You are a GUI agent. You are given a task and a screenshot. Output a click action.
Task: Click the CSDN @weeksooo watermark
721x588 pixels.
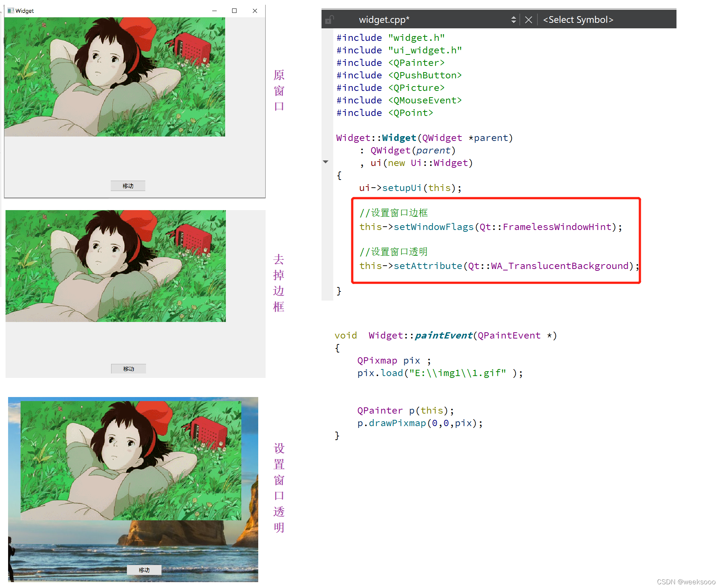(686, 582)
